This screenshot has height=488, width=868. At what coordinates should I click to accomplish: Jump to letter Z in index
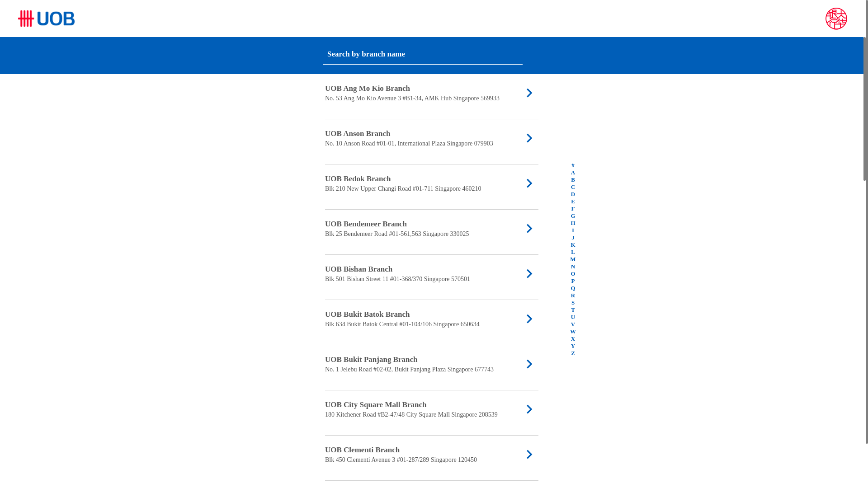pyautogui.click(x=573, y=353)
